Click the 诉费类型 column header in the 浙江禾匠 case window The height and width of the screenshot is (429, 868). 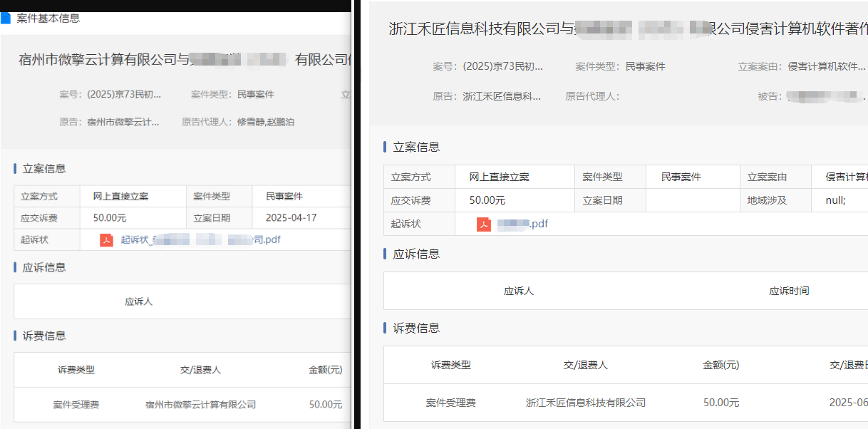[451, 365]
